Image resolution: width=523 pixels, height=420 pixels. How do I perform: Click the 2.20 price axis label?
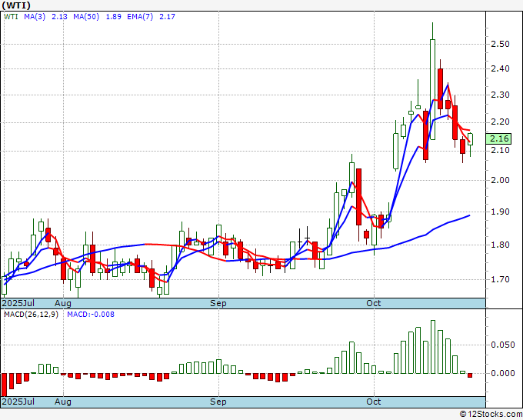coord(500,122)
